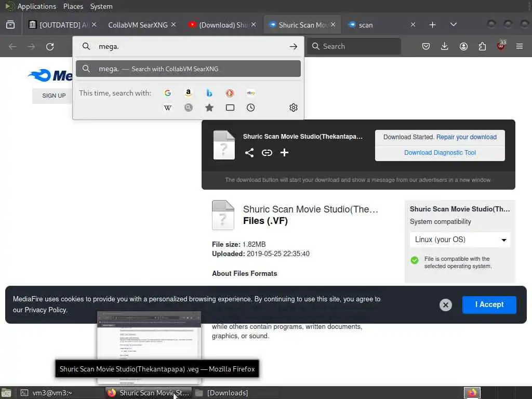Open uBlock Origin extension icon

(501, 46)
